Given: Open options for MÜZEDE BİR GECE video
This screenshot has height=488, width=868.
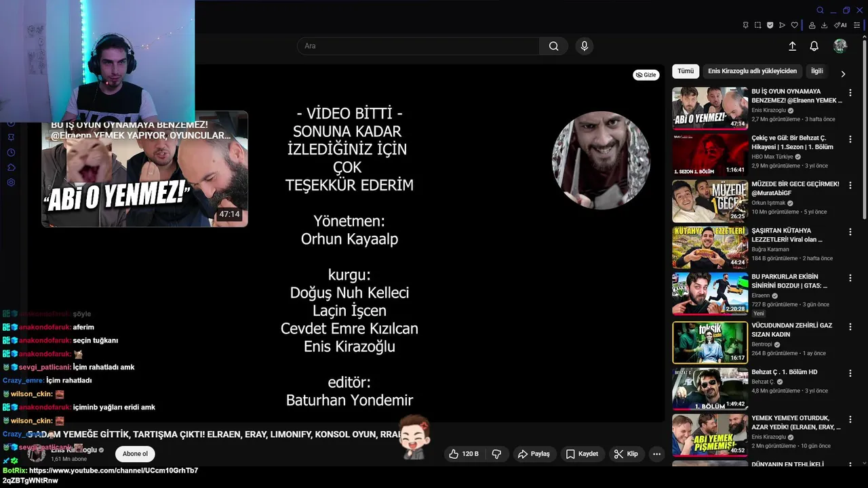Looking at the screenshot, I should click(850, 185).
